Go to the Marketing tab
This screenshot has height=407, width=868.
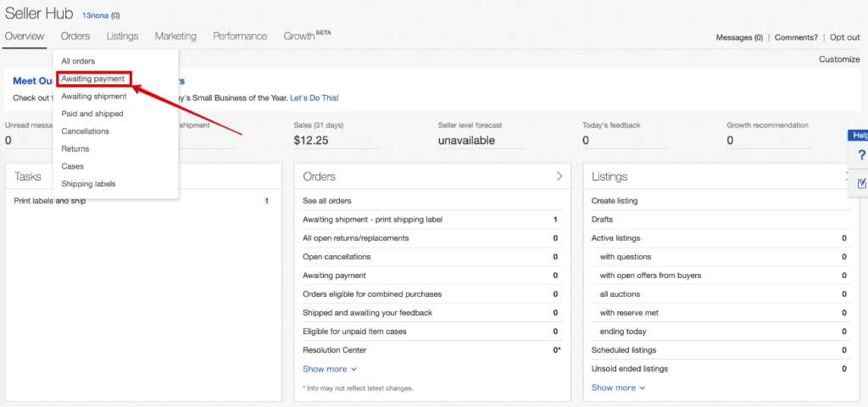click(175, 36)
